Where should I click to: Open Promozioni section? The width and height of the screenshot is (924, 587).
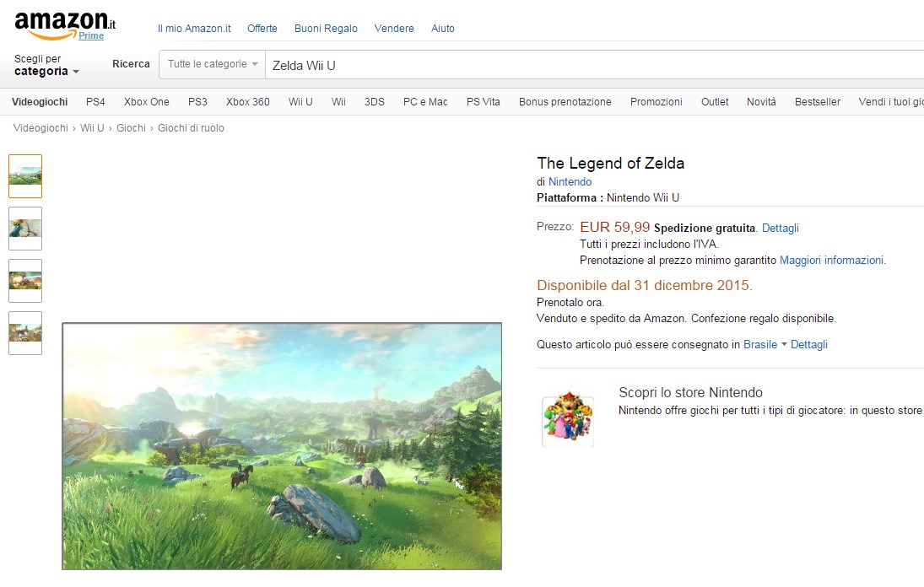click(x=656, y=102)
